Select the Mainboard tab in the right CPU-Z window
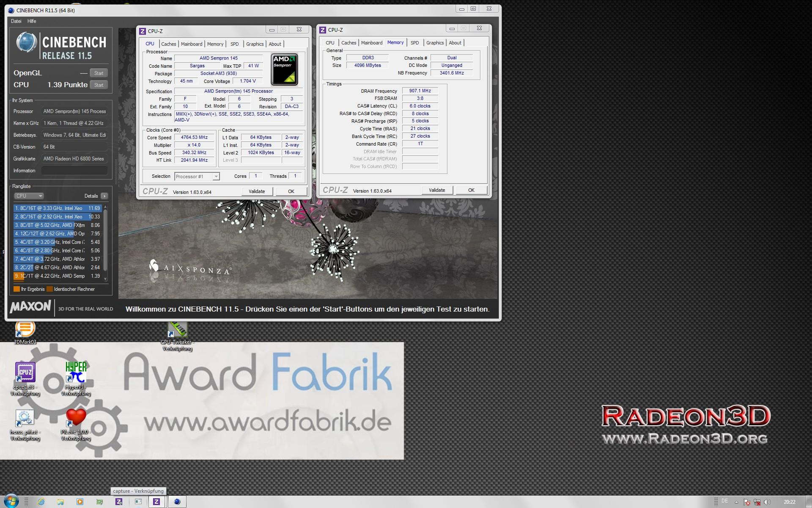The width and height of the screenshot is (812, 508). [x=372, y=43]
